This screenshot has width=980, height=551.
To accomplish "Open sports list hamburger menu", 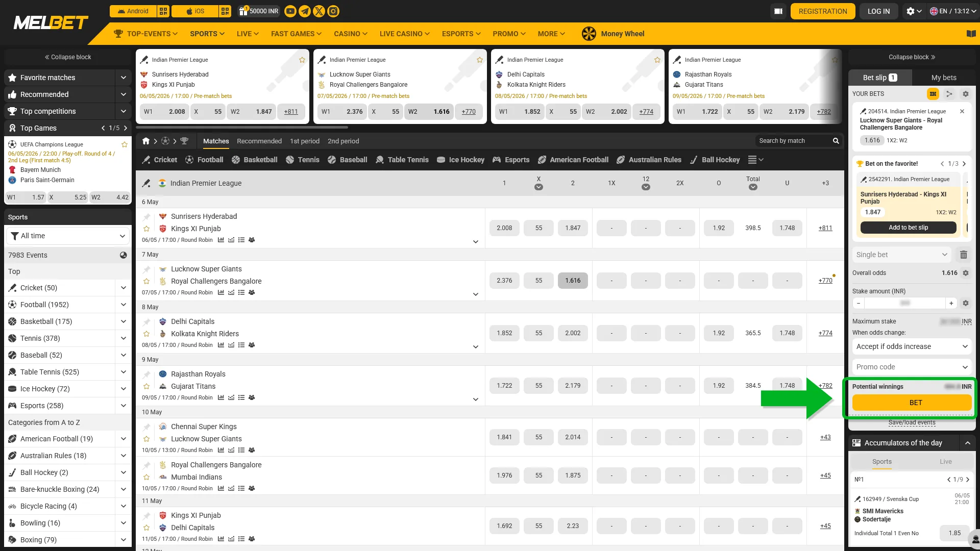I will (x=756, y=160).
